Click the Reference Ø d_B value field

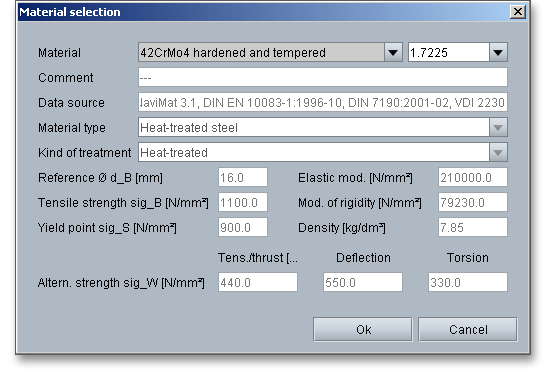[x=243, y=178]
